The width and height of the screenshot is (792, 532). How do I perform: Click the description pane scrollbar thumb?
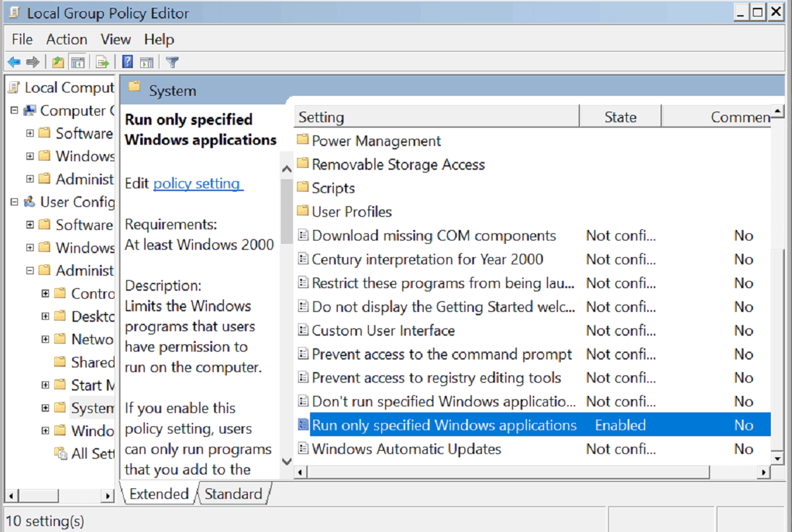click(286, 211)
